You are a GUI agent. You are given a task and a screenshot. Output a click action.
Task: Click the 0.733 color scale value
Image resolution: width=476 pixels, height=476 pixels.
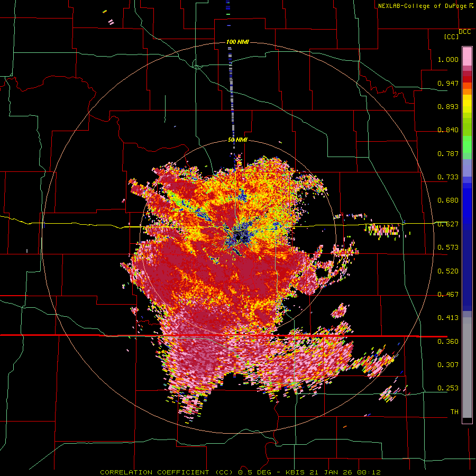[x=448, y=177]
